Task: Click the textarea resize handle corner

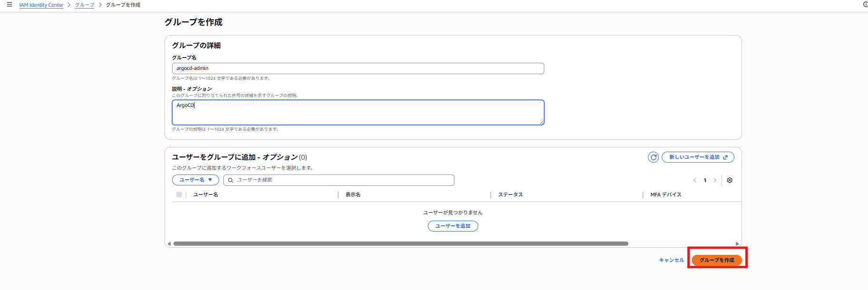Action: coord(541,122)
